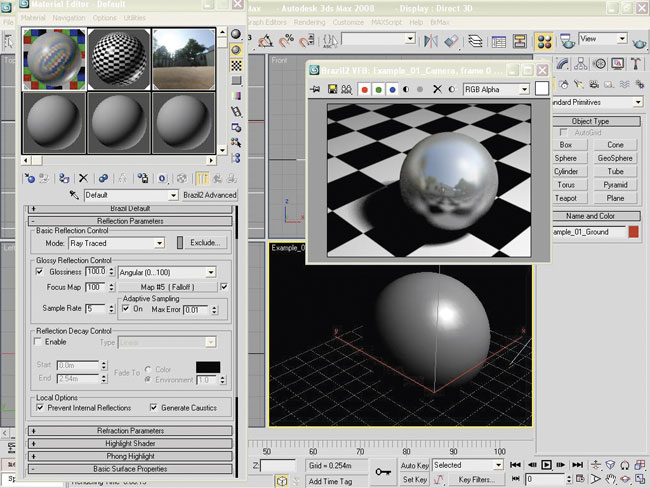Click Save Bitmap icon in Brazil VFB
The height and width of the screenshot is (488, 650).
point(332,89)
